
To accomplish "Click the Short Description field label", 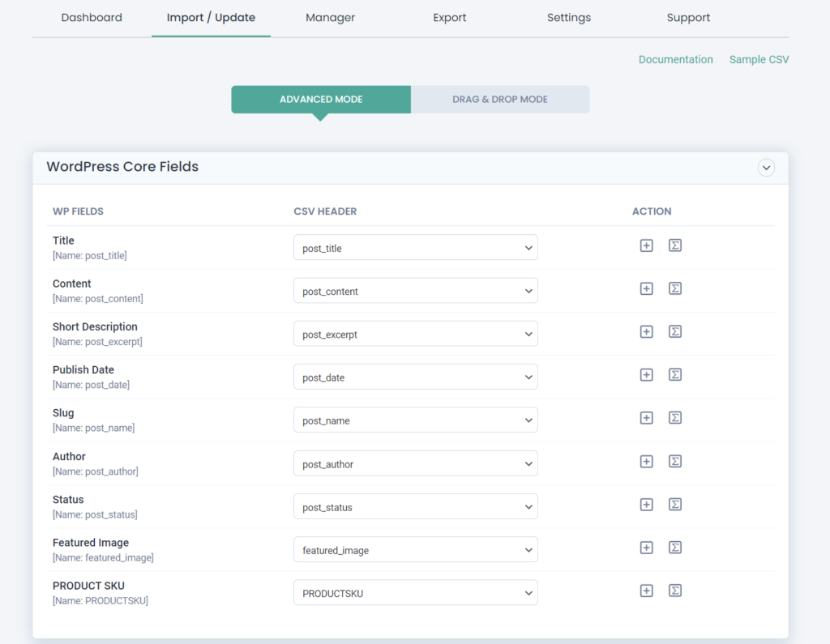I will [95, 327].
